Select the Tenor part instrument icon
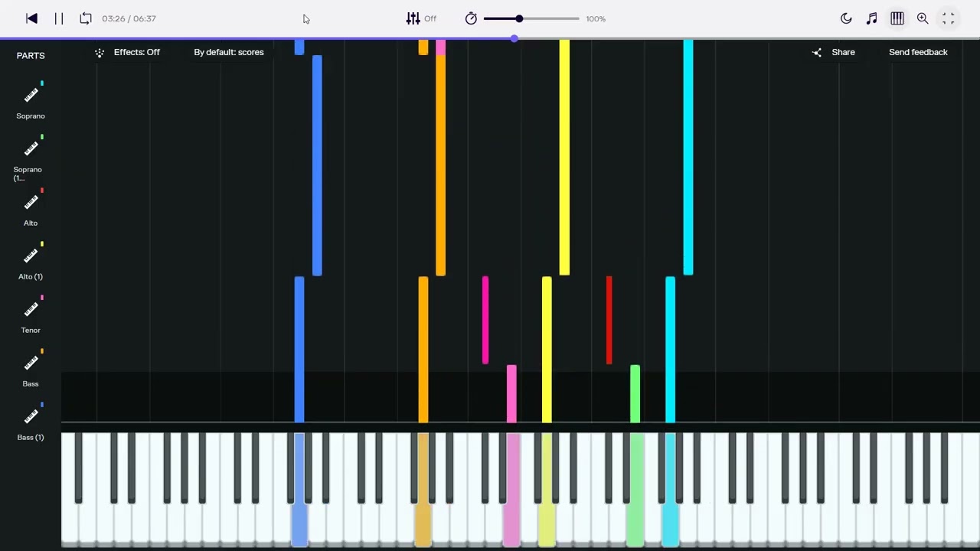The height and width of the screenshot is (551, 980). click(31, 309)
